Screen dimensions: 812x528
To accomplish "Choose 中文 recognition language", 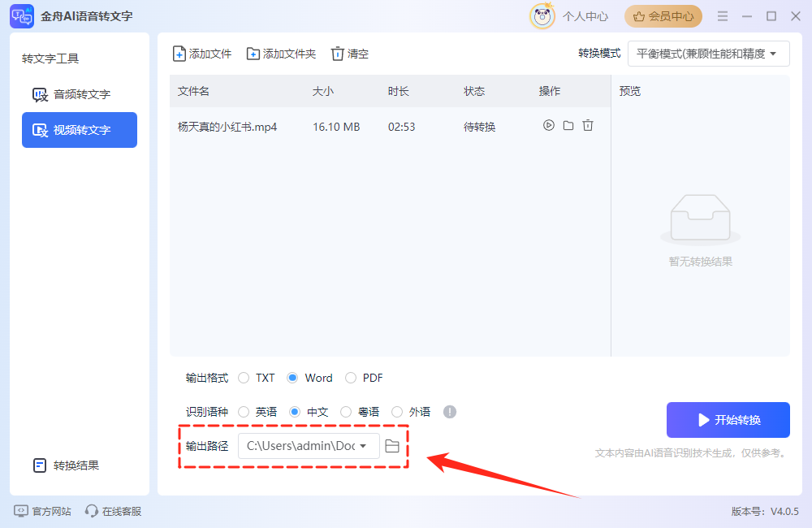I will coord(295,412).
